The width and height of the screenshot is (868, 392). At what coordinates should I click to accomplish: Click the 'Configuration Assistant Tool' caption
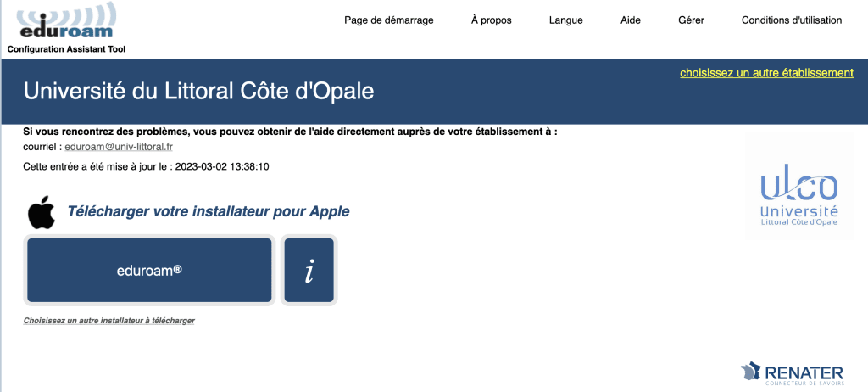click(66, 49)
